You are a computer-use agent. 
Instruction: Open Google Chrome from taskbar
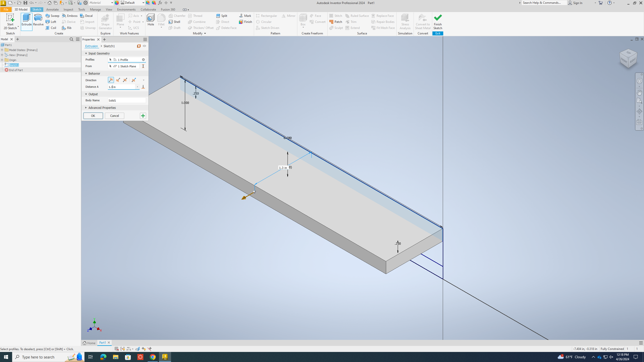click(153, 357)
